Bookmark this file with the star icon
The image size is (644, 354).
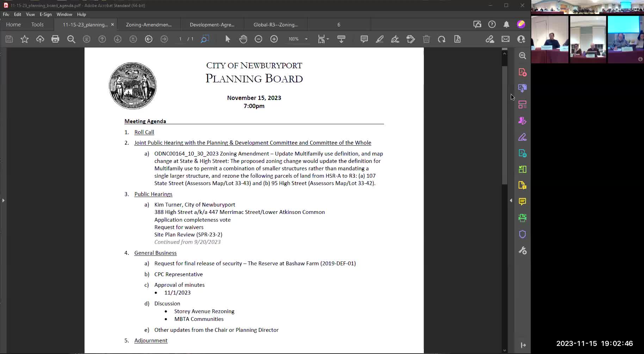(25, 39)
